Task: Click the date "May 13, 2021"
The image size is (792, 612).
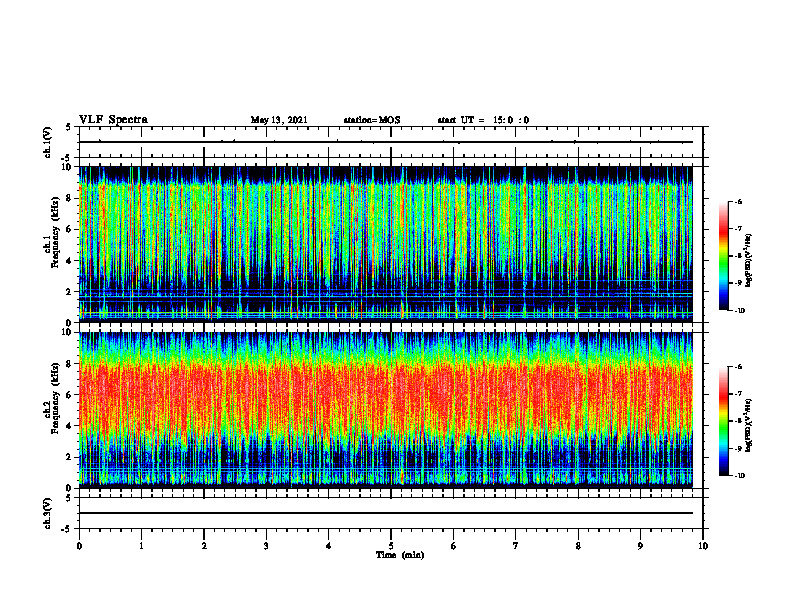Action: (279, 120)
